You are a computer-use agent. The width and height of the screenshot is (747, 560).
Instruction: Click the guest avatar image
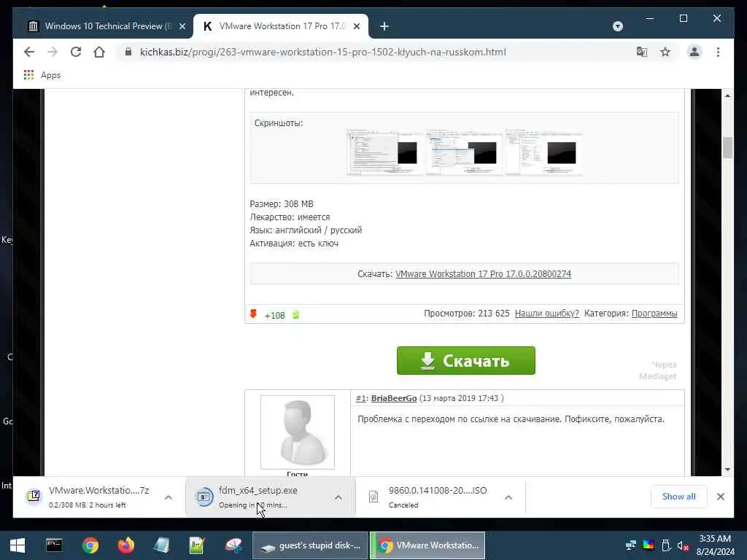(x=298, y=432)
